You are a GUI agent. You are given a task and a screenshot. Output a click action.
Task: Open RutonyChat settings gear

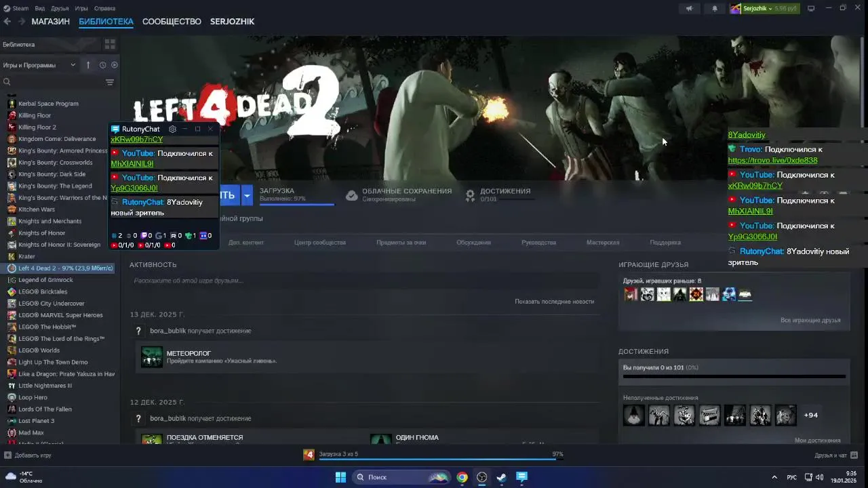[x=172, y=129]
